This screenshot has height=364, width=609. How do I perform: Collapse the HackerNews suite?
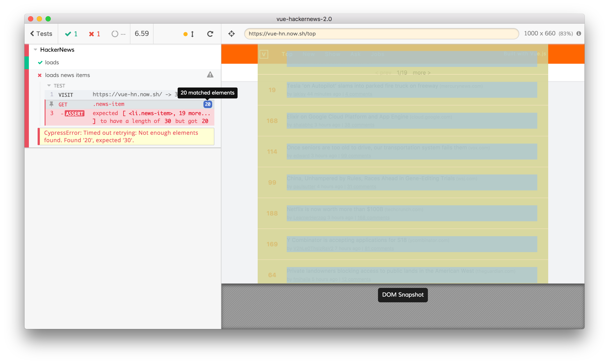coord(36,50)
